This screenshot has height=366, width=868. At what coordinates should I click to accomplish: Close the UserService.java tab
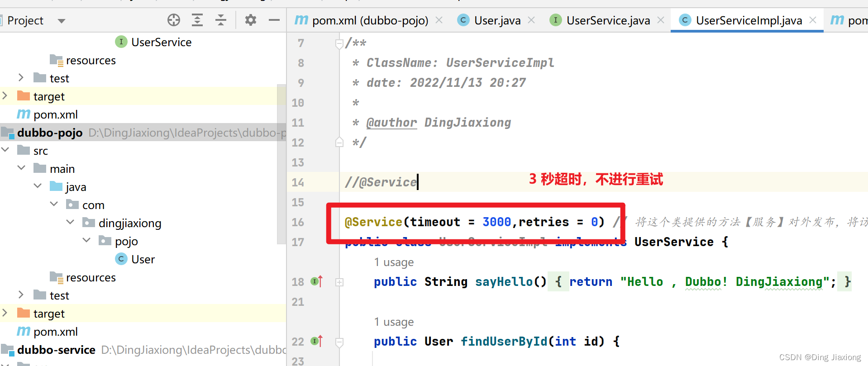661,20
